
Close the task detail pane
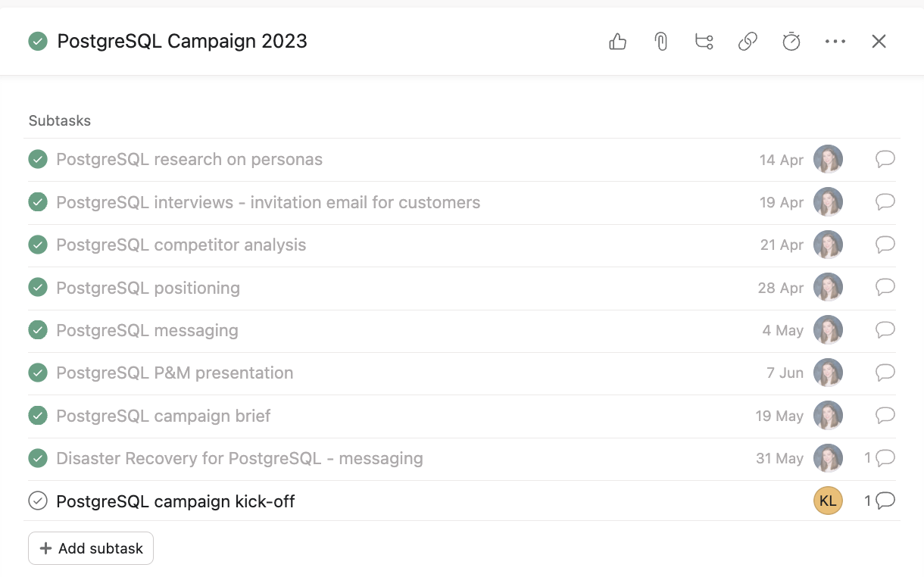[879, 42]
